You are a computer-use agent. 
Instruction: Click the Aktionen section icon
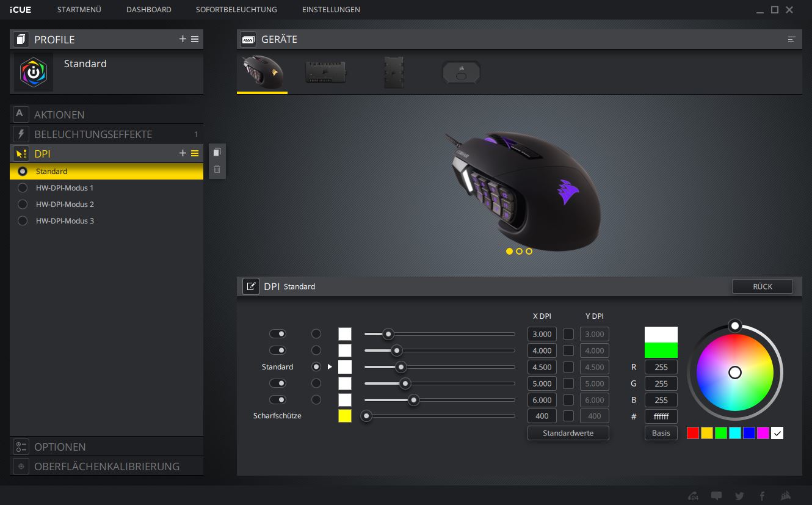[21, 114]
